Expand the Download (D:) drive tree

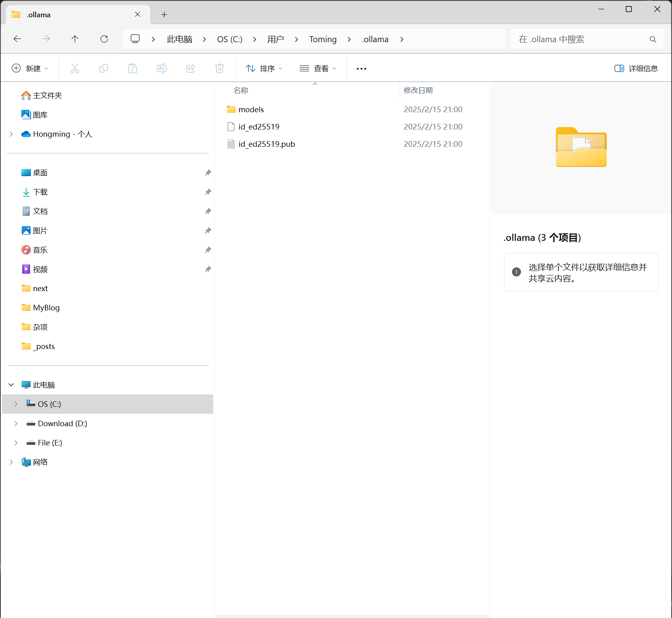[16, 423]
